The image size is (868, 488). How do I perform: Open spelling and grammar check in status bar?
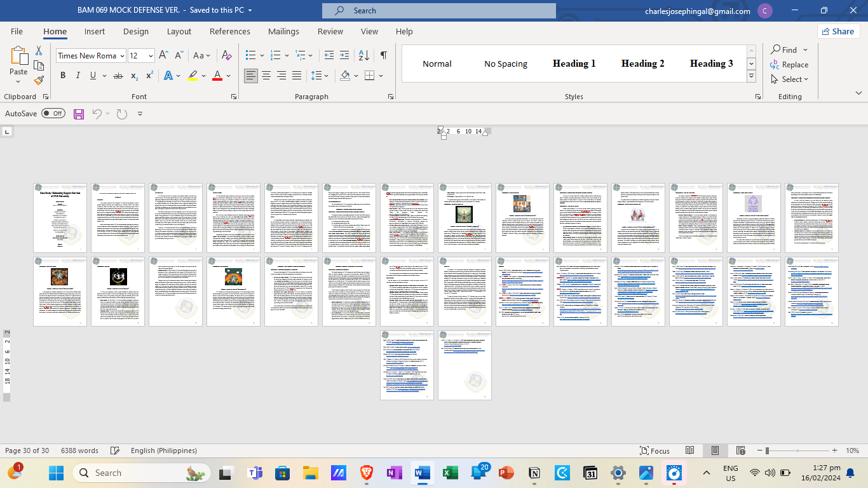pos(115,451)
